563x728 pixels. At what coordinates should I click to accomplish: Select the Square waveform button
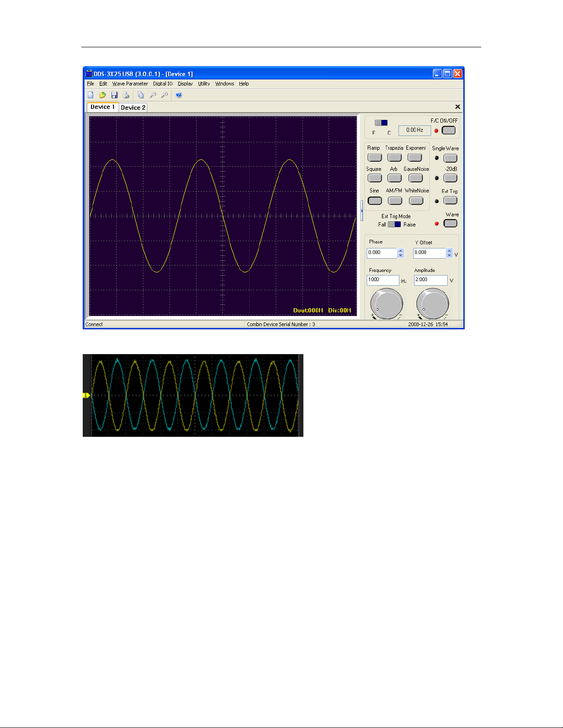pos(375,178)
